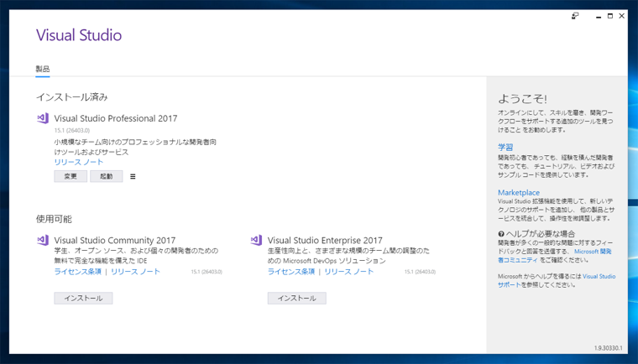638x364 pixels.
Task: Open the hamburger options menu for Professional 2017
Action: [133, 176]
